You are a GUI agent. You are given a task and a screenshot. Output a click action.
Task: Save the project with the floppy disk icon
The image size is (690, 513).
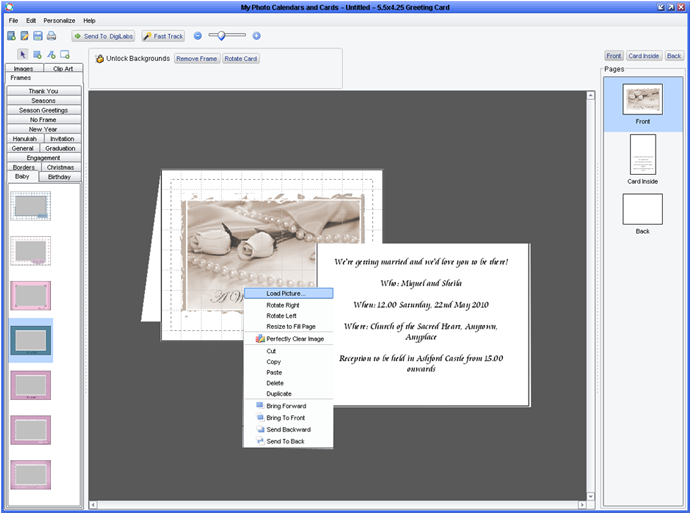(x=38, y=36)
